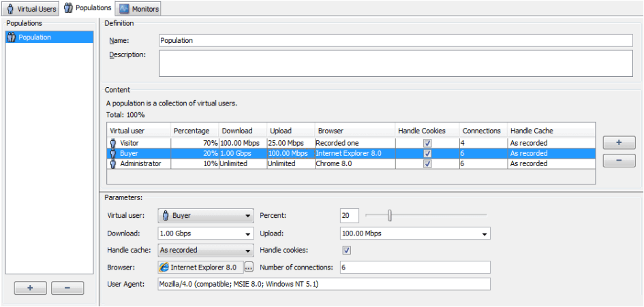Click the Population icon in Populations list
The height and width of the screenshot is (307, 644).
11,37
